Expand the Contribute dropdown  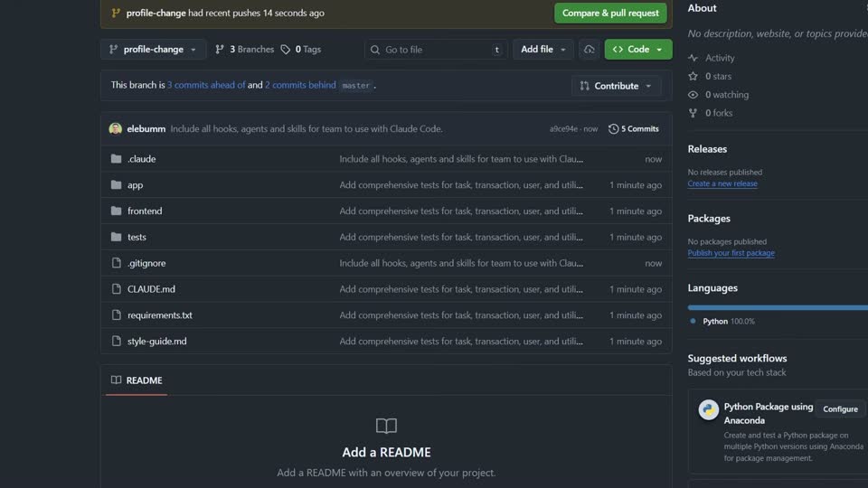coord(616,86)
